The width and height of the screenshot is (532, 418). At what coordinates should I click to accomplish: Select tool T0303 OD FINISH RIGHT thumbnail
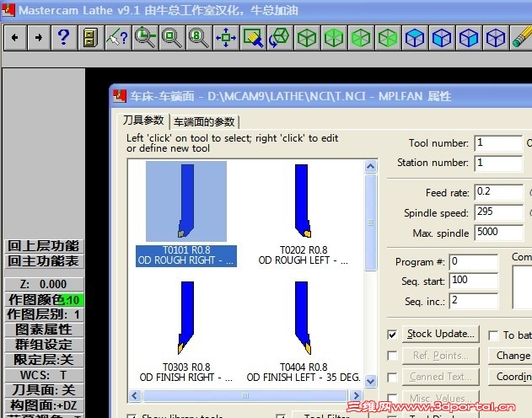coord(186,318)
